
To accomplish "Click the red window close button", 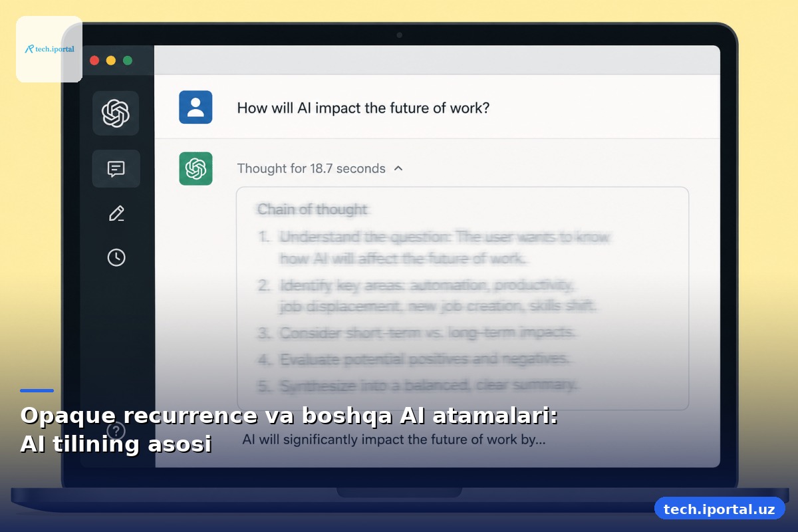I will tap(94, 61).
